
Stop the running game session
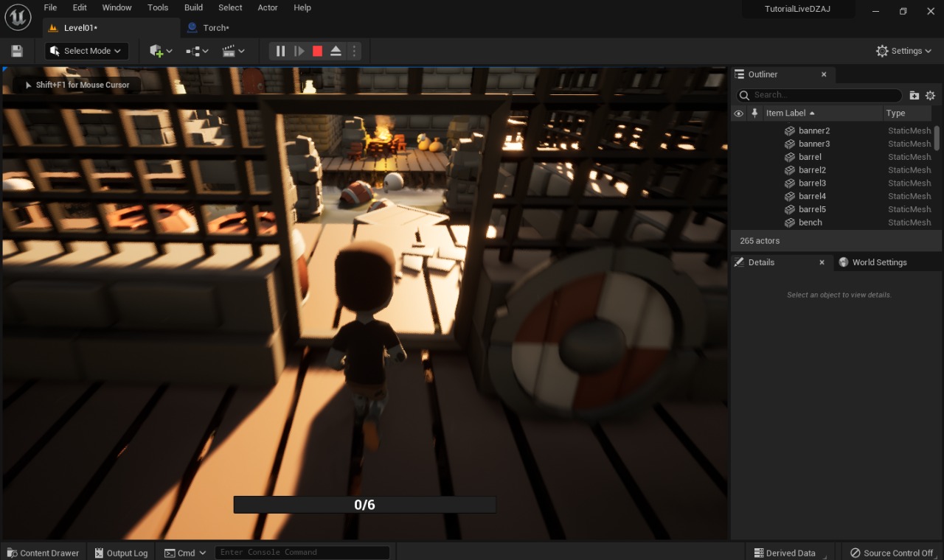click(x=317, y=51)
